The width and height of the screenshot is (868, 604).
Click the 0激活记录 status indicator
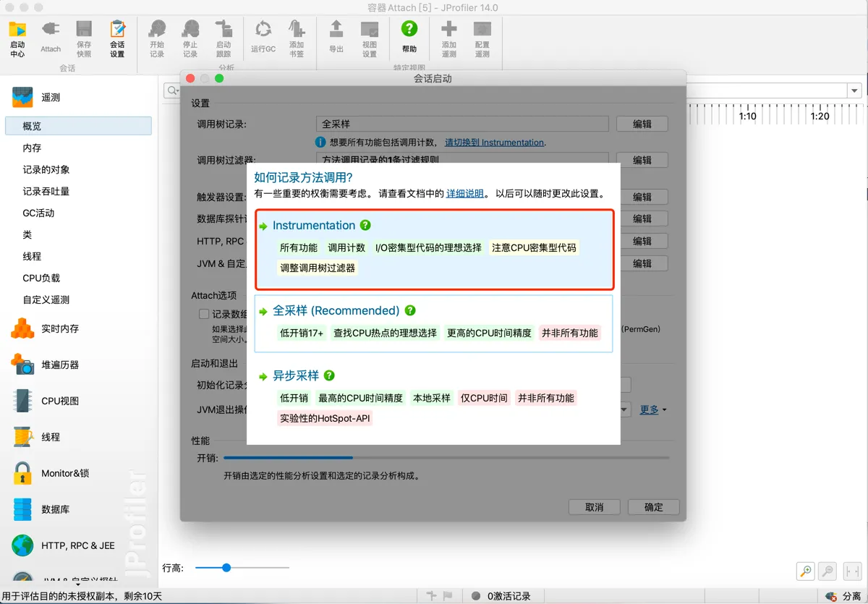(x=501, y=597)
